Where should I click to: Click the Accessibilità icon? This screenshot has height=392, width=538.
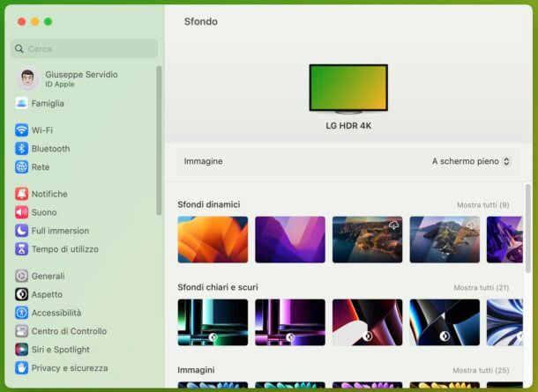point(22,313)
